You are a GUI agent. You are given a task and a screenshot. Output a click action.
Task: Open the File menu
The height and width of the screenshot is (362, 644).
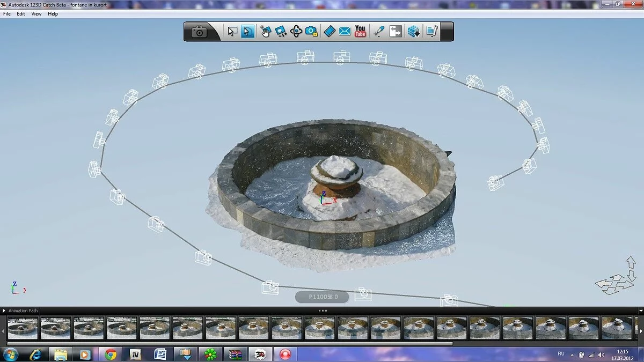(6, 13)
